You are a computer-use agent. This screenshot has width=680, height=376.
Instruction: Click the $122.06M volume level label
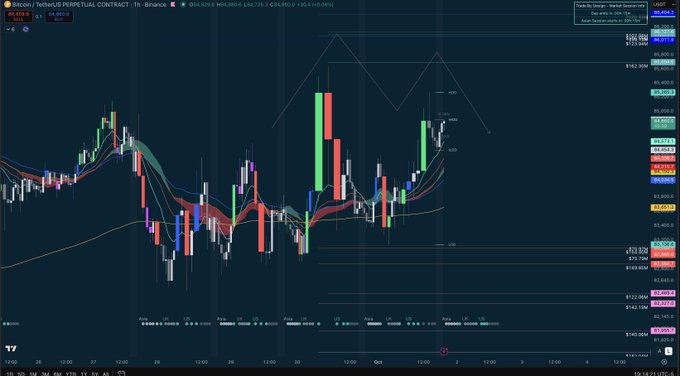click(x=637, y=297)
